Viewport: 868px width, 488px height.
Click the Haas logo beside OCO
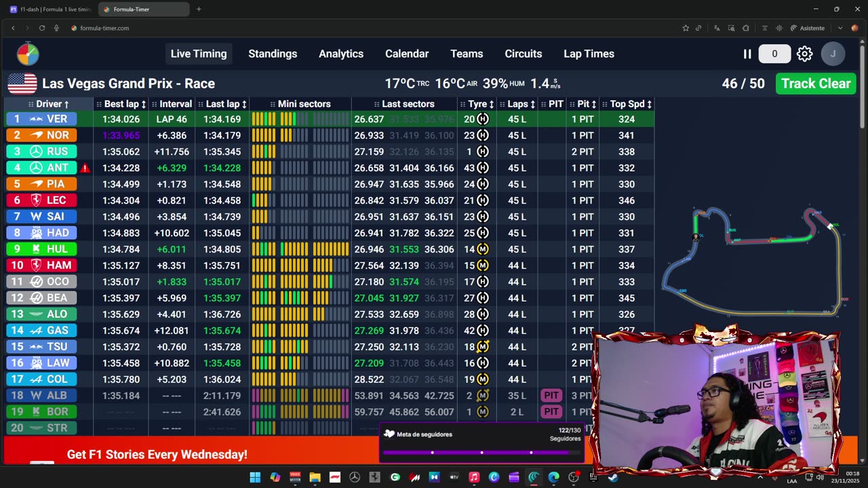coord(36,281)
